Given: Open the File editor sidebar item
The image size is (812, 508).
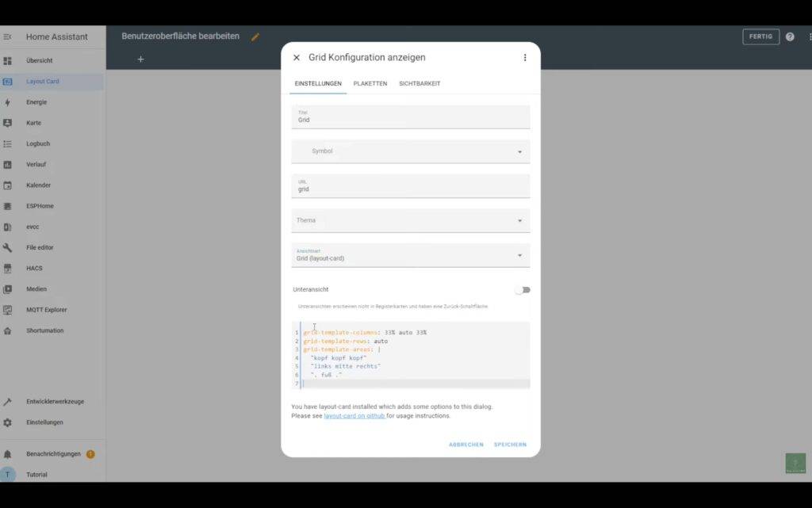Looking at the screenshot, I should (x=39, y=247).
